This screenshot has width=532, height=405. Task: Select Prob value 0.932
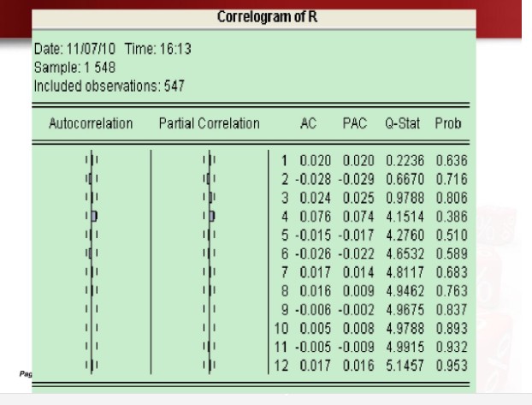(x=452, y=347)
